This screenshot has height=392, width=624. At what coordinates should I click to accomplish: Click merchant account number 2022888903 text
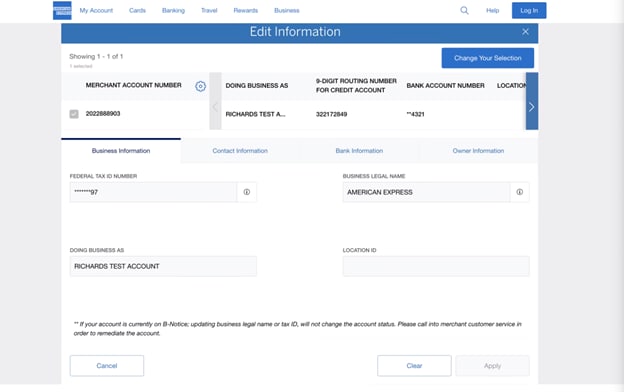(103, 114)
